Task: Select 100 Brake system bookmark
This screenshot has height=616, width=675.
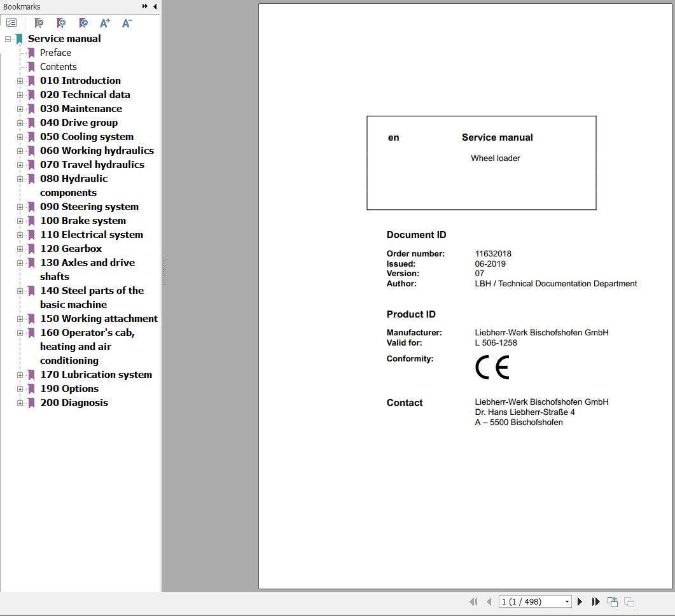Action: tap(83, 220)
